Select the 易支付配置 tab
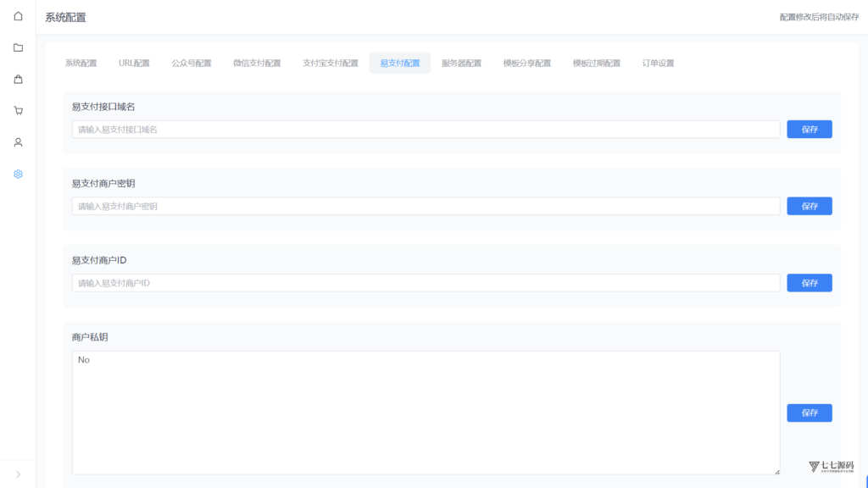Image resolution: width=868 pixels, height=488 pixels. click(400, 63)
